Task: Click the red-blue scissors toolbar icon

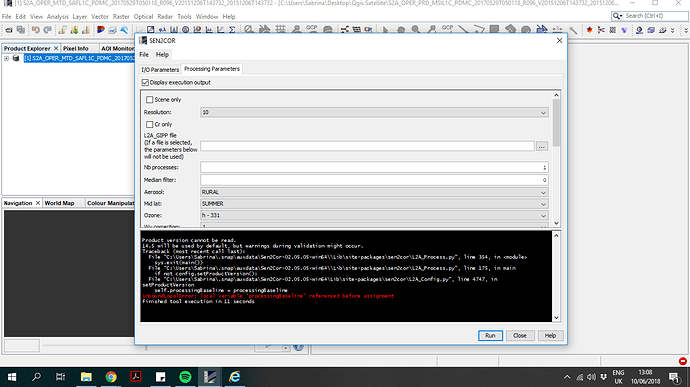Action: pyautogui.click(x=601, y=30)
